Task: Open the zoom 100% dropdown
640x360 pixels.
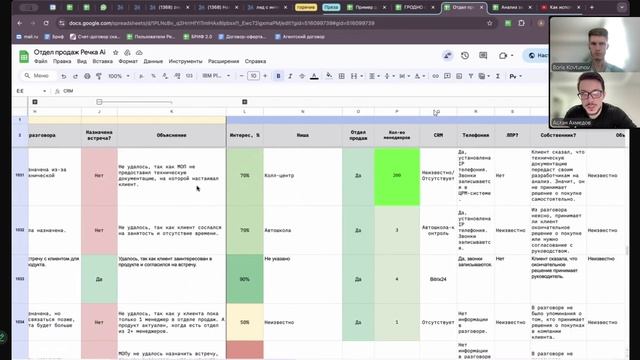Action: coord(119,76)
